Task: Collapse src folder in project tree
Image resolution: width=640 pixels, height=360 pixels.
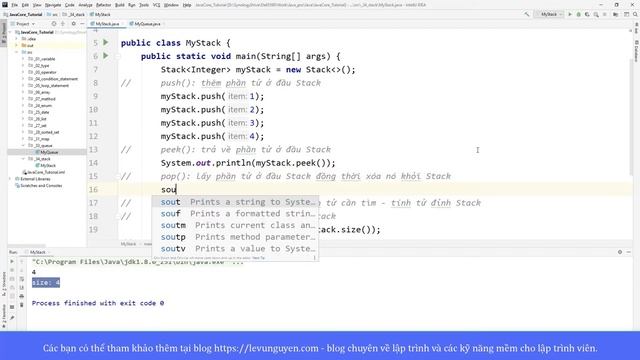Action: [x=17, y=52]
